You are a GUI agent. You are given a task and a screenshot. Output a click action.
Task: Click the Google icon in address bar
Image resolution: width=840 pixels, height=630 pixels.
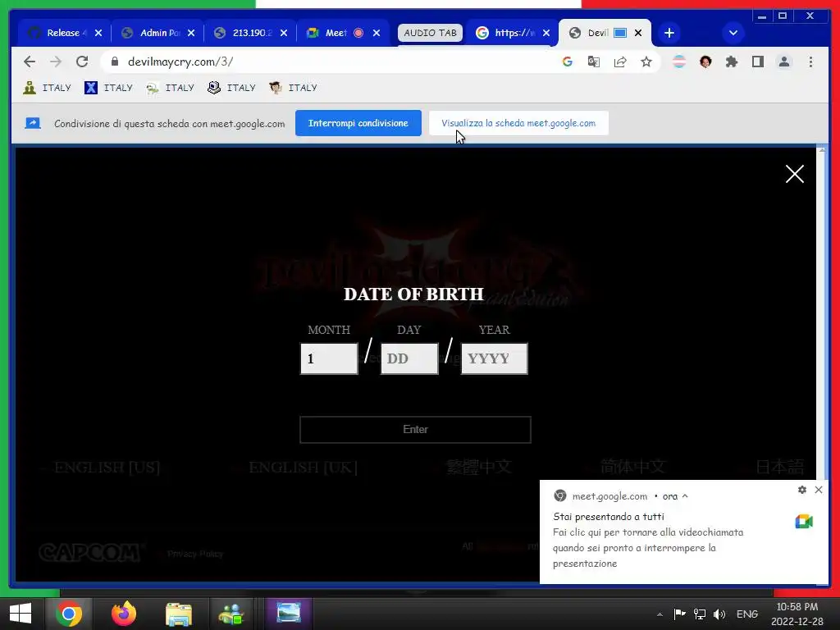[x=568, y=62]
